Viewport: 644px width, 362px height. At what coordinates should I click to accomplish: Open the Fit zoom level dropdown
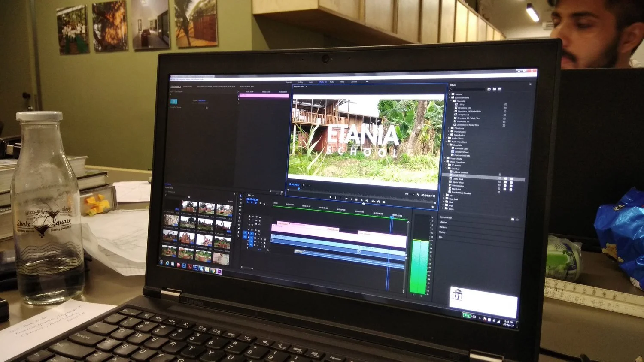click(x=306, y=185)
